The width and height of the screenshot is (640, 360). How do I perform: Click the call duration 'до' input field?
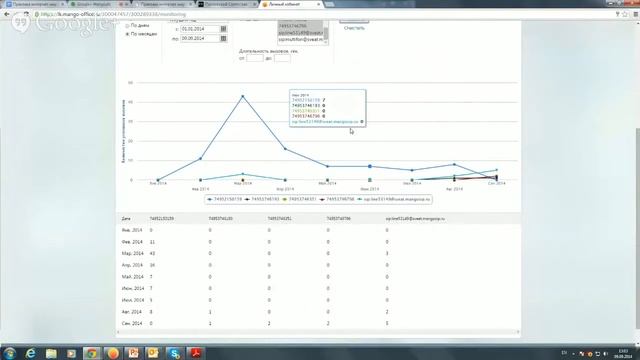(282, 58)
